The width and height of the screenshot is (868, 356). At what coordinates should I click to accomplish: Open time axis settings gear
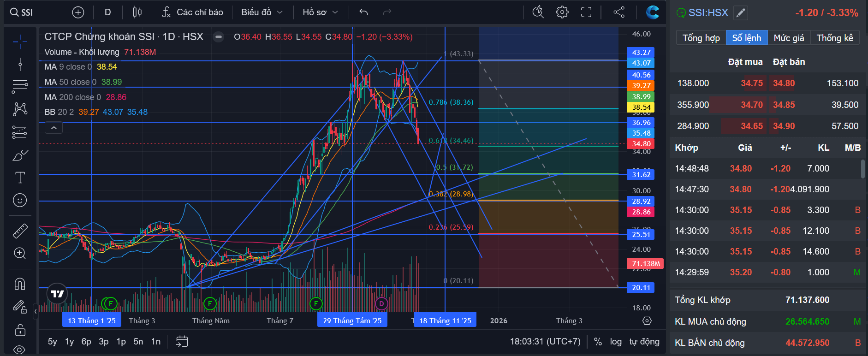647,320
